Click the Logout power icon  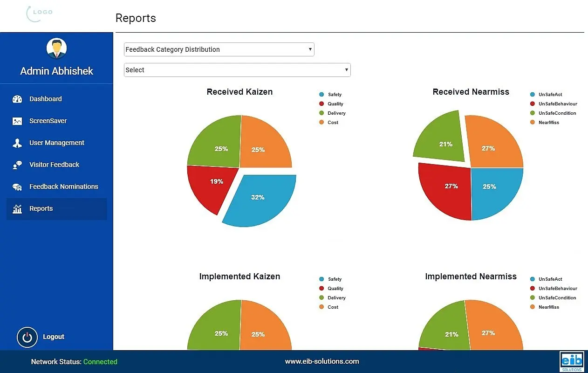tap(27, 337)
